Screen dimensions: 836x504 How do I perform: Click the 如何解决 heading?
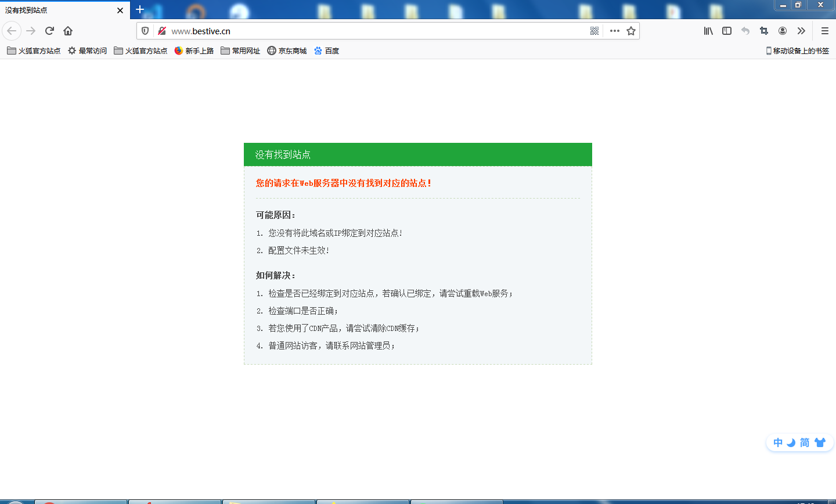(x=276, y=275)
